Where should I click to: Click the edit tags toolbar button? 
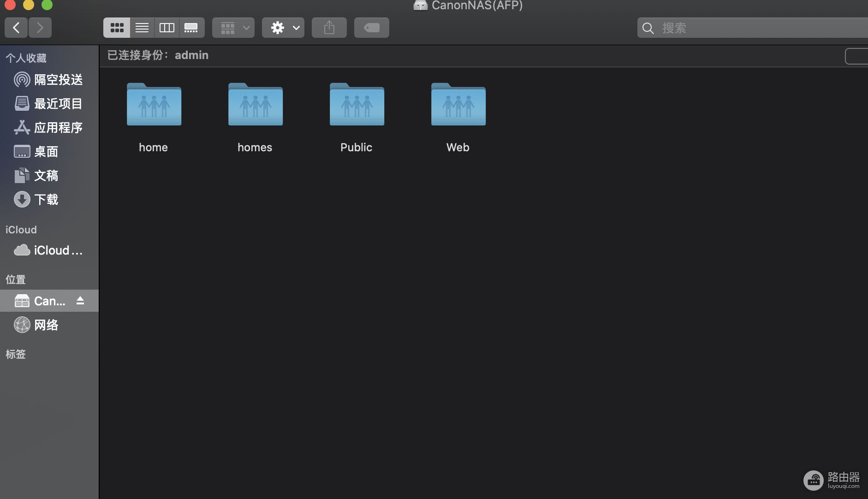click(372, 28)
